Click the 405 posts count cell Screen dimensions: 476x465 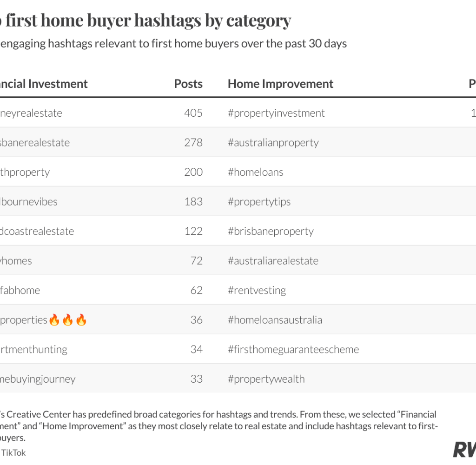tap(193, 113)
